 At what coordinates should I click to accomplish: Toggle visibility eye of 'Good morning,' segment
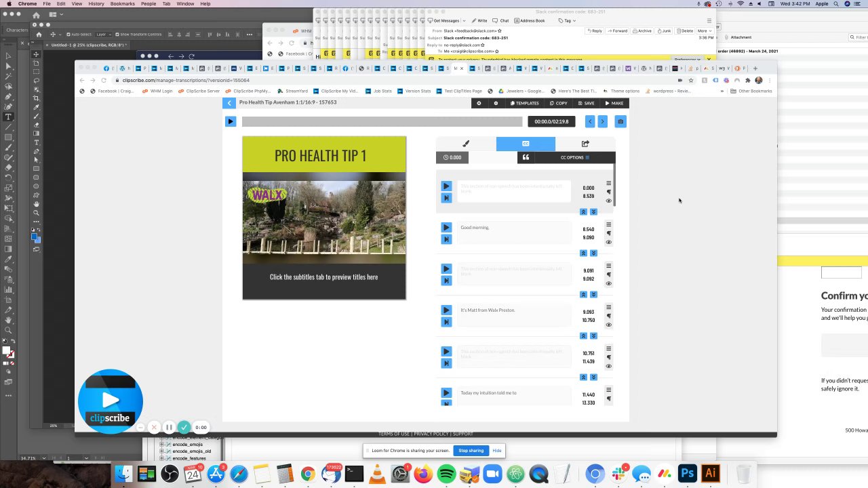coord(608,242)
